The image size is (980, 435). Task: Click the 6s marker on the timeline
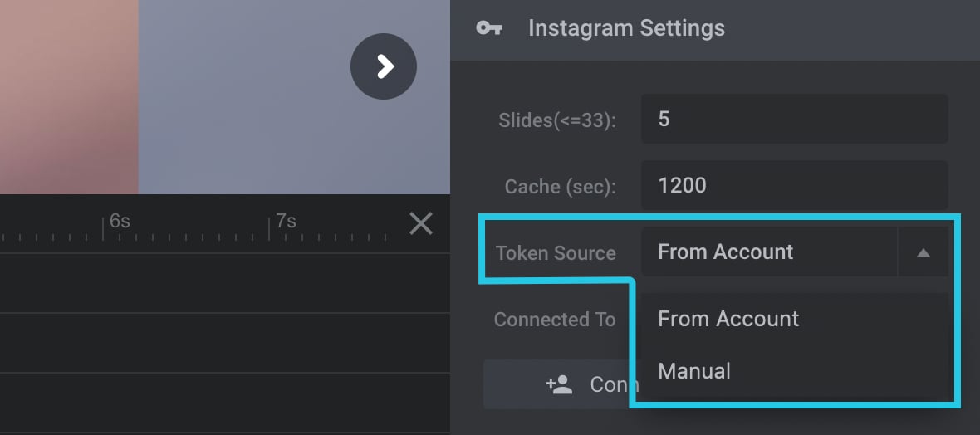click(x=119, y=221)
